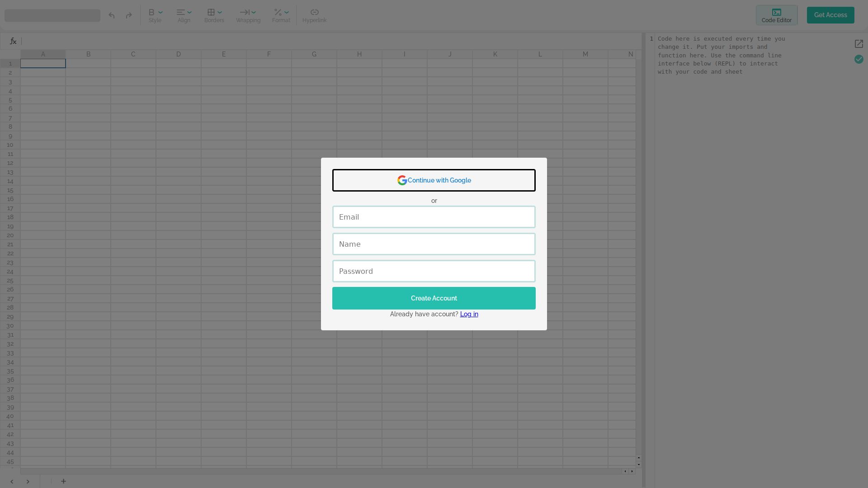
Task: Open the Borders grid icon
Action: click(x=211, y=12)
